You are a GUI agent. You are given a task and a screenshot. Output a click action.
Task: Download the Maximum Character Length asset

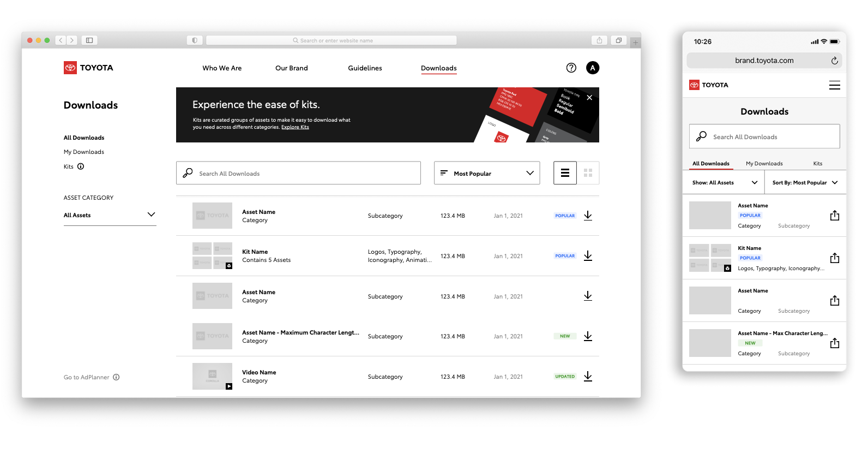pos(588,336)
